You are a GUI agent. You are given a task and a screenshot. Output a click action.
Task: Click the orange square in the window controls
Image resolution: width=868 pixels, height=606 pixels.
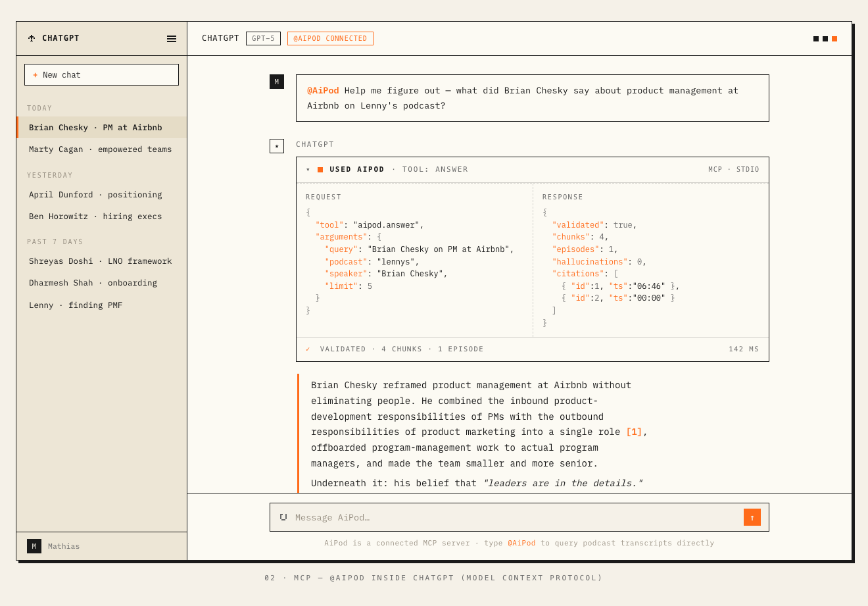pos(834,39)
